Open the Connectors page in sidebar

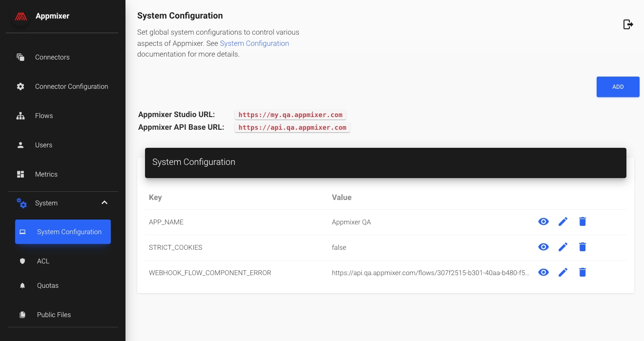click(52, 57)
